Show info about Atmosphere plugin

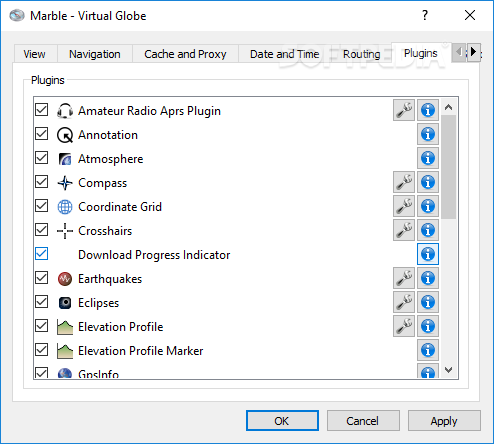428,158
